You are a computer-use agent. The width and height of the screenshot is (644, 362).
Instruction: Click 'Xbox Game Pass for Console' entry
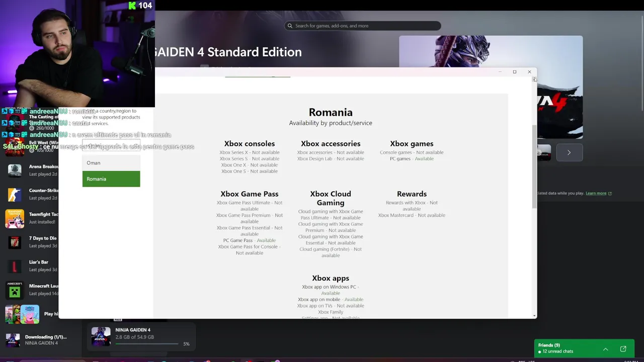[250, 250]
